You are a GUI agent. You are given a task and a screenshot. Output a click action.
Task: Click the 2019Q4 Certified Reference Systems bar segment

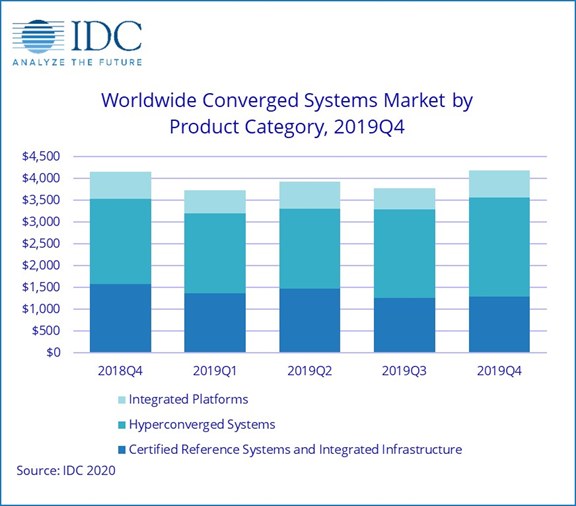pos(499,324)
